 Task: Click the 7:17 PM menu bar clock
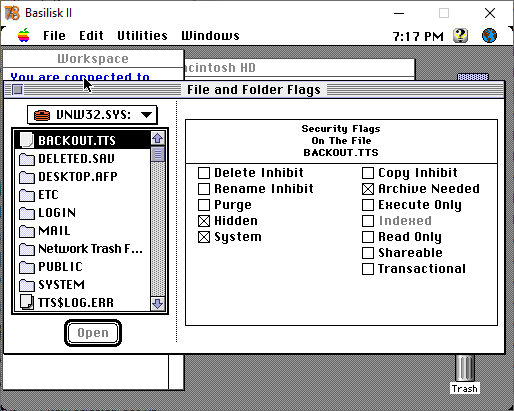pyautogui.click(x=418, y=36)
